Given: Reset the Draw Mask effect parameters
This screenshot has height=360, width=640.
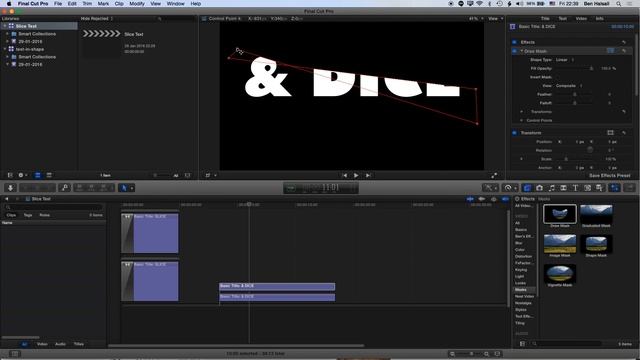Looking at the screenshot, I should click(624, 51).
